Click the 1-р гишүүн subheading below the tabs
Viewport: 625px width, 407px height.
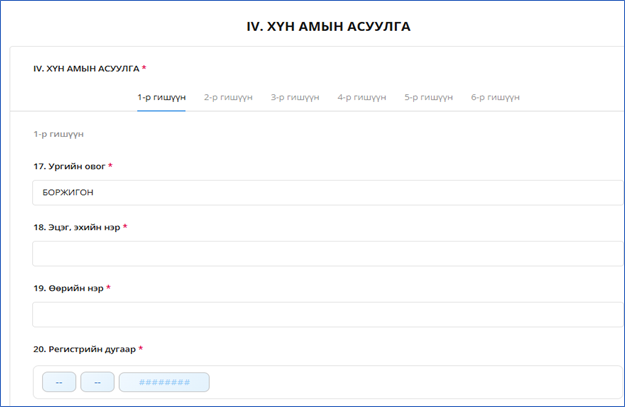point(58,133)
